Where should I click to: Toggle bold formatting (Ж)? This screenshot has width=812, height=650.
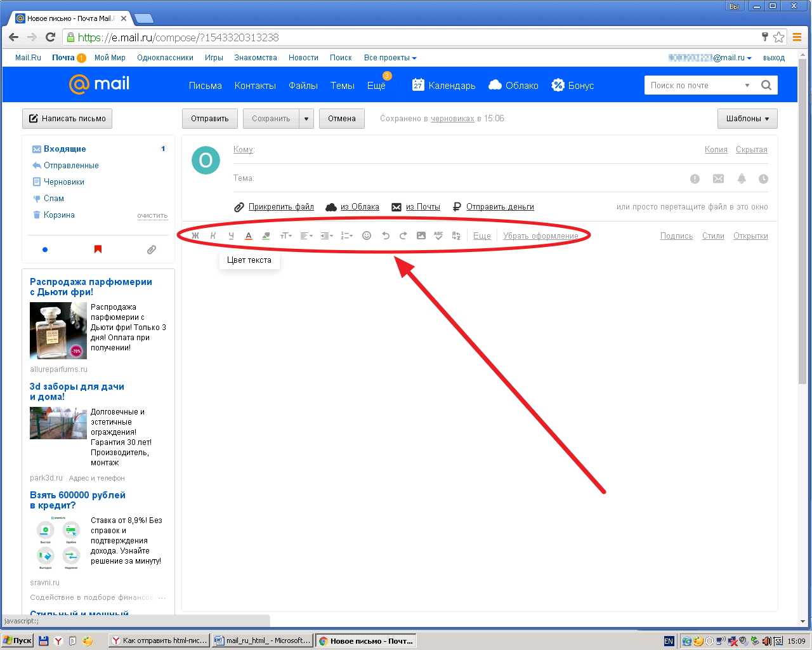click(x=195, y=235)
